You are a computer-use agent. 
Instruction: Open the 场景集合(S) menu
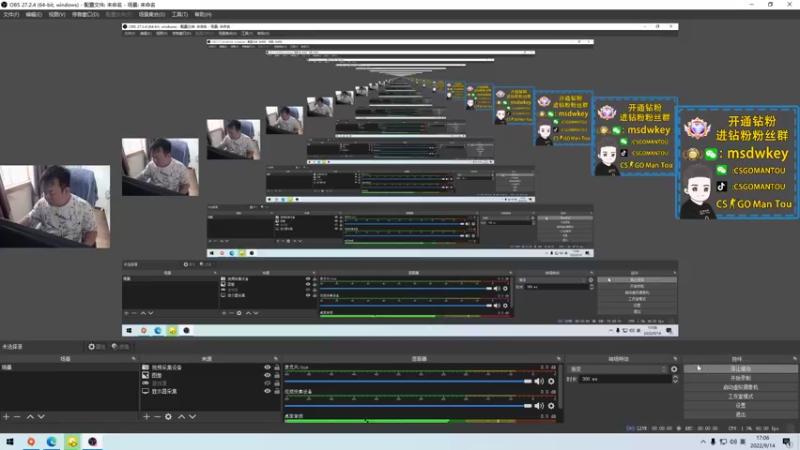click(x=152, y=14)
